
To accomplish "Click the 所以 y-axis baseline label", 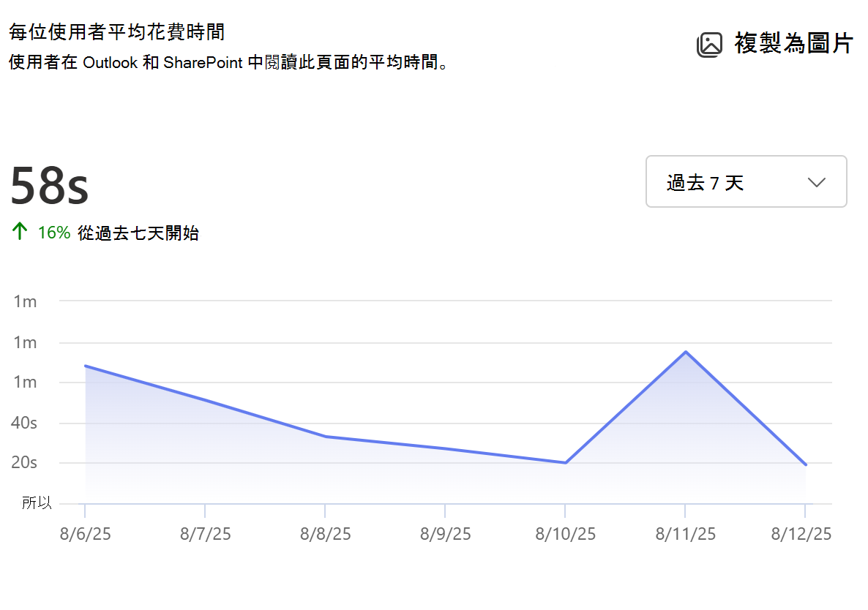I will coord(37,502).
